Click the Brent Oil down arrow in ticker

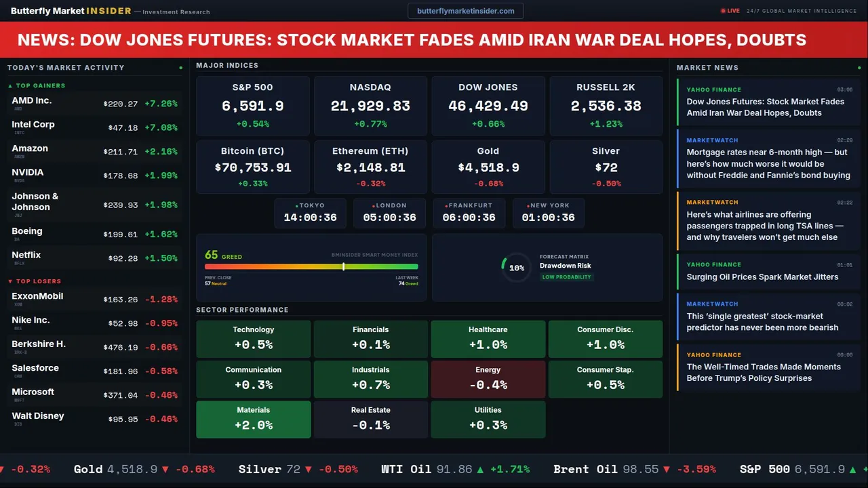(x=667, y=469)
